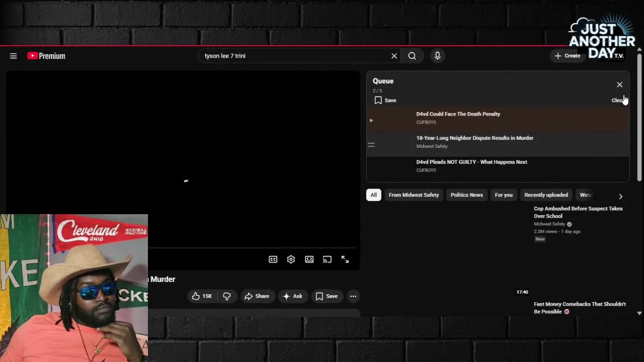Click the magnifier search button
The width and height of the screenshot is (644, 362).
[412, 56]
